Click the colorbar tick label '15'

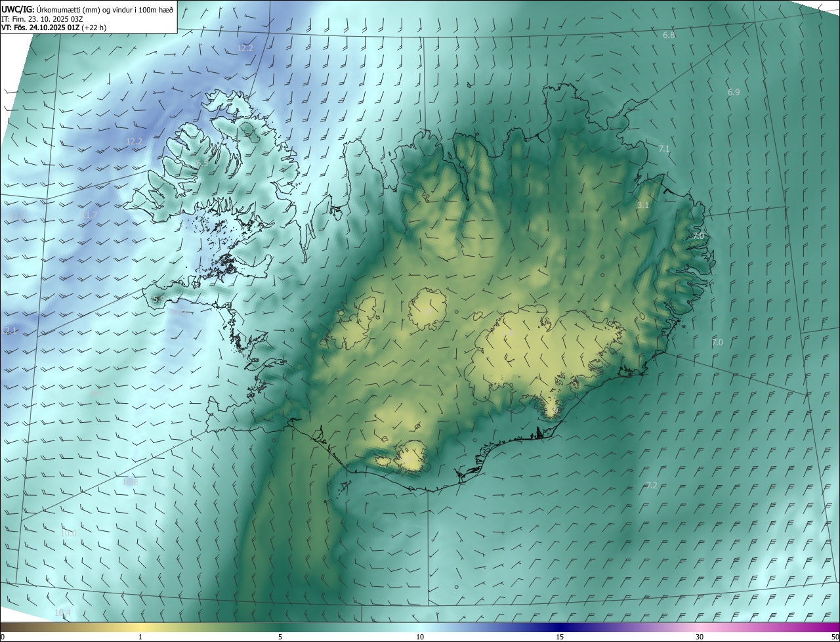coord(560,637)
